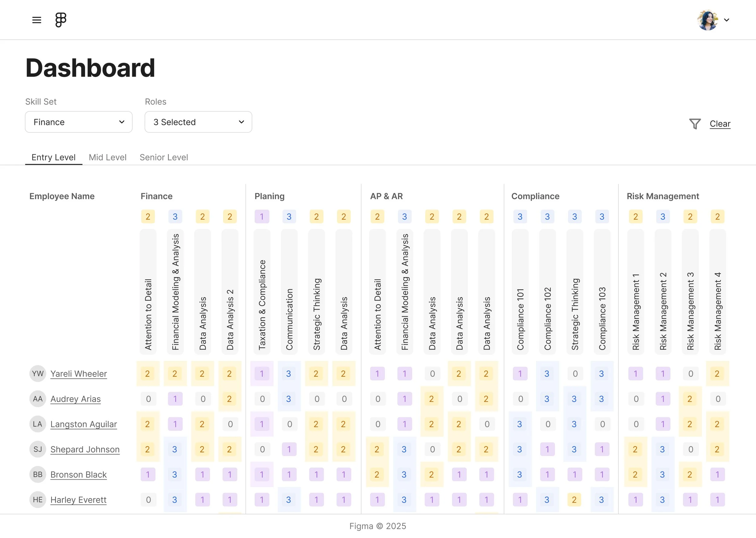Screen dimensions: 756x538
Task: Switch to the Mid Level tab
Action: click(x=108, y=157)
